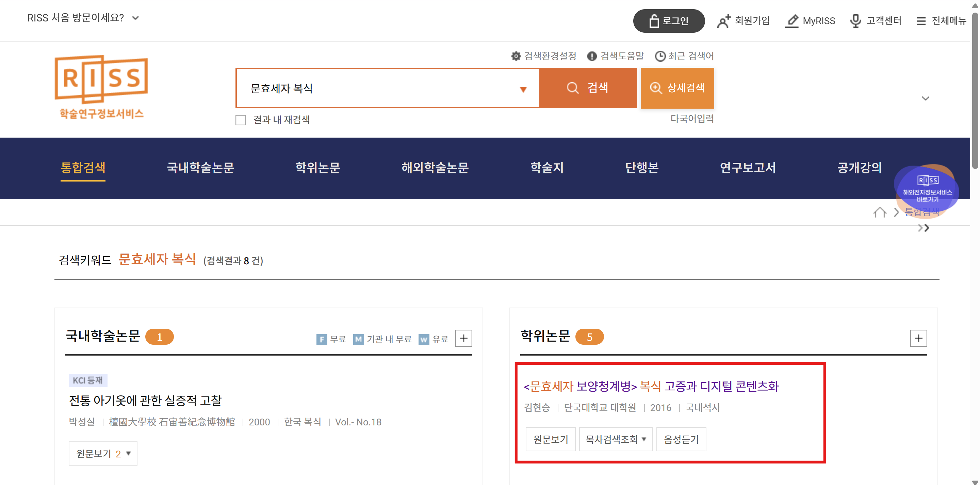Viewport: 980px width, 485px height.
Task: Open MyRISS pencil icon
Action: 792,21
